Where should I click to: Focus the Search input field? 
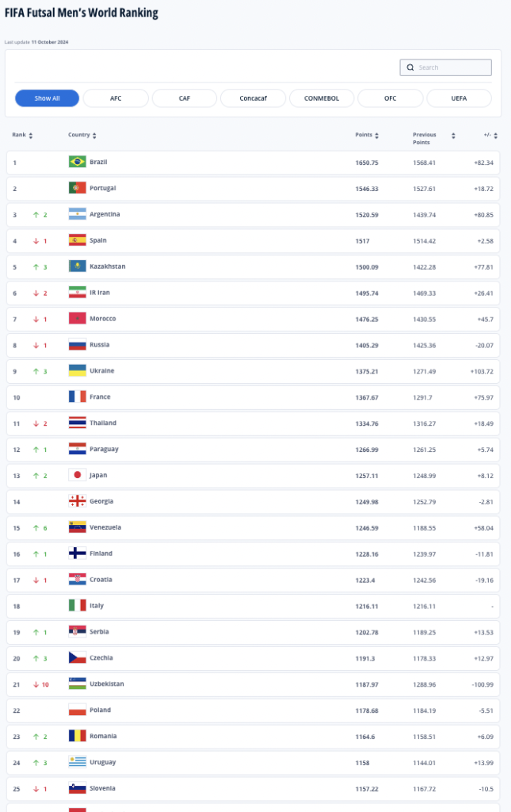tap(445, 67)
